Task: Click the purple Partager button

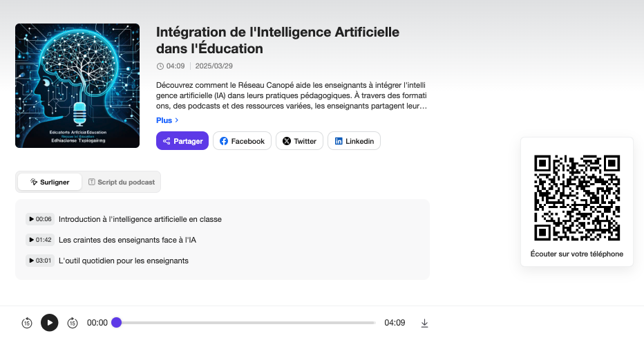Action: [x=182, y=141]
